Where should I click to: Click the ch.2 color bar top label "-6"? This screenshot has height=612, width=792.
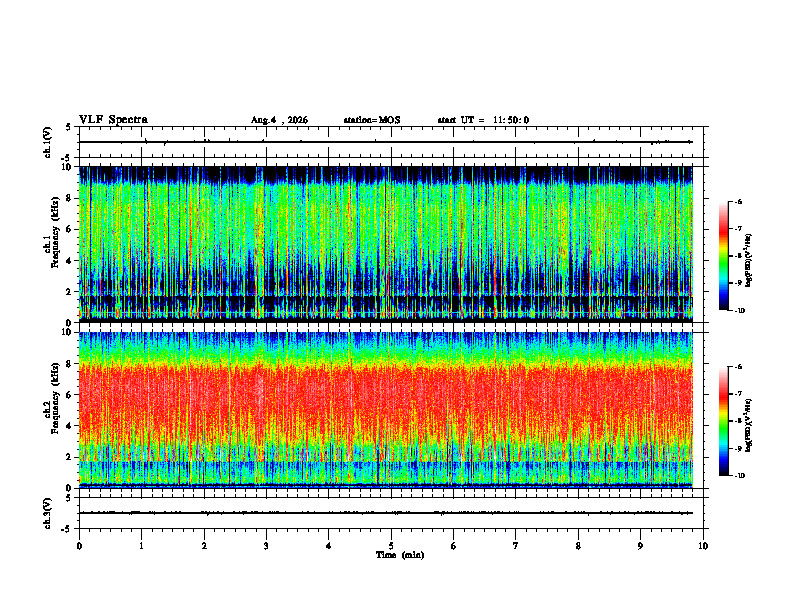738,368
